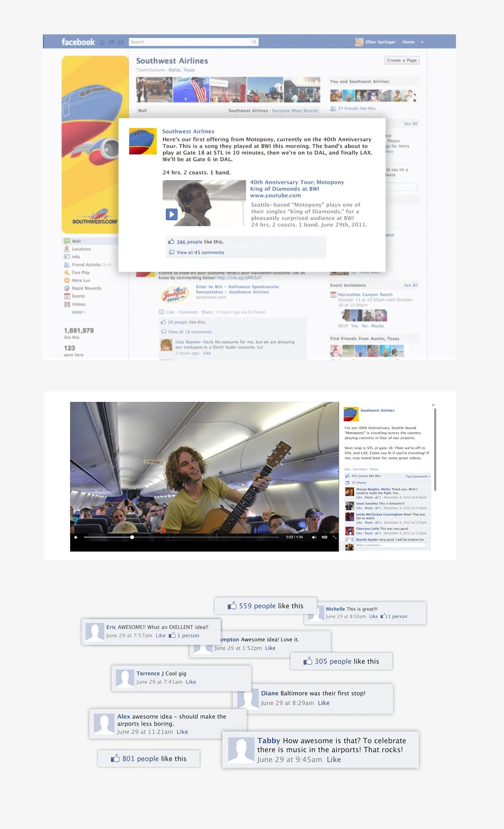RSVP Yes to Horseshoe Canyon event
This screenshot has height=829, width=504.
(x=354, y=326)
